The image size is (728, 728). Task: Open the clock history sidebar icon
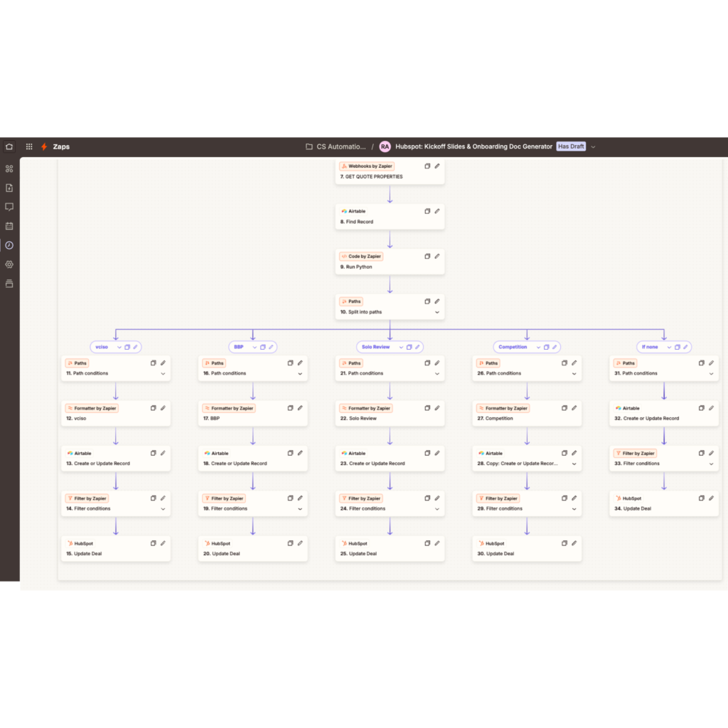click(x=9, y=245)
